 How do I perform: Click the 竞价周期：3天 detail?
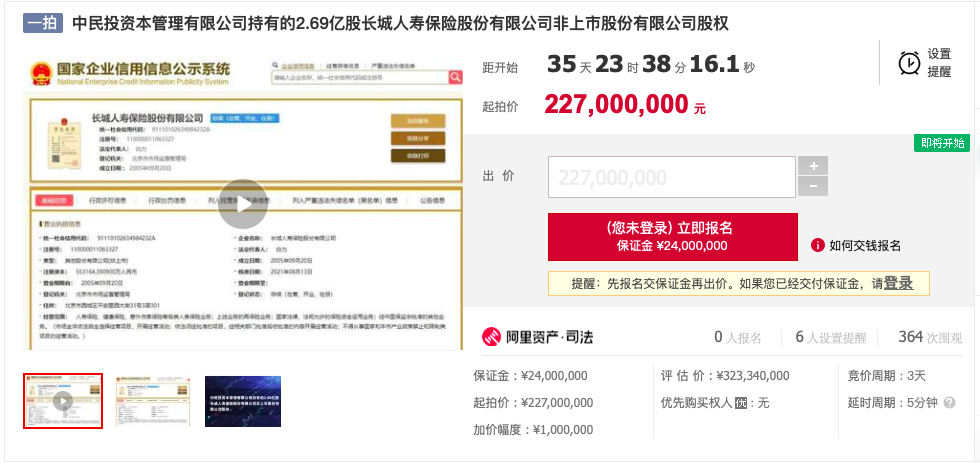tap(887, 376)
